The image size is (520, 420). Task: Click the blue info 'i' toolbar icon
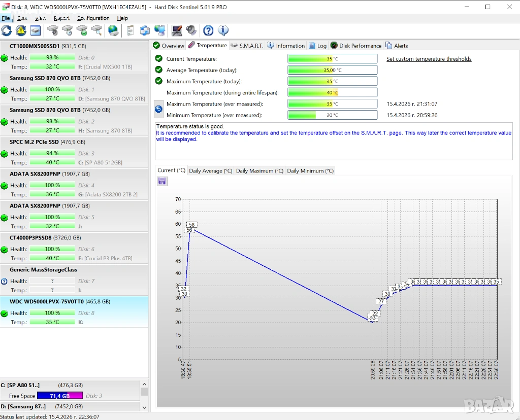[223, 30]
